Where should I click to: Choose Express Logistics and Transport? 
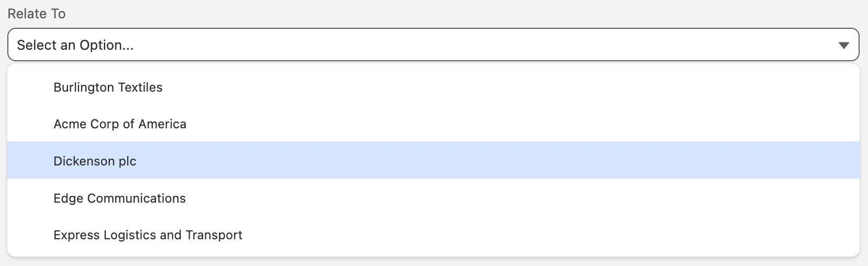click(x=148, y=235)
